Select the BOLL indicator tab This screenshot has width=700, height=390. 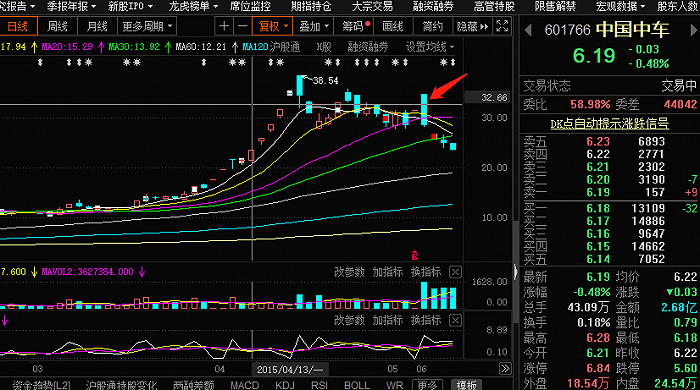(x=357, y=384)
